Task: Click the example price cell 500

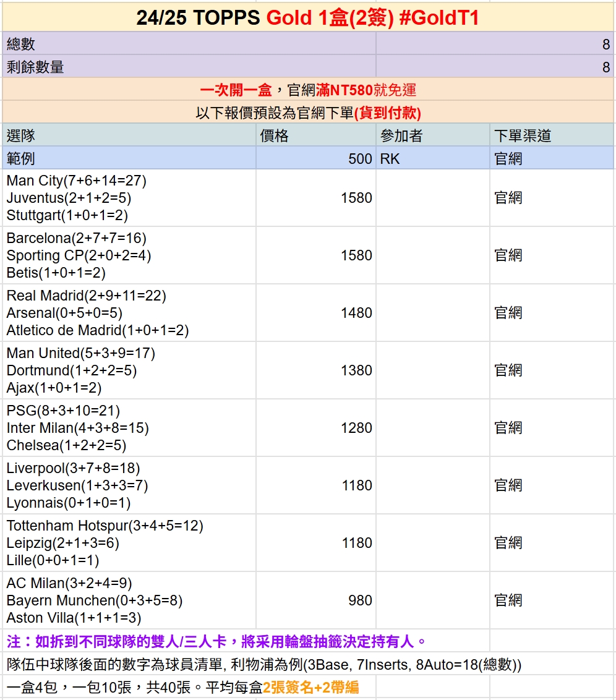Action: coord(316,158)
